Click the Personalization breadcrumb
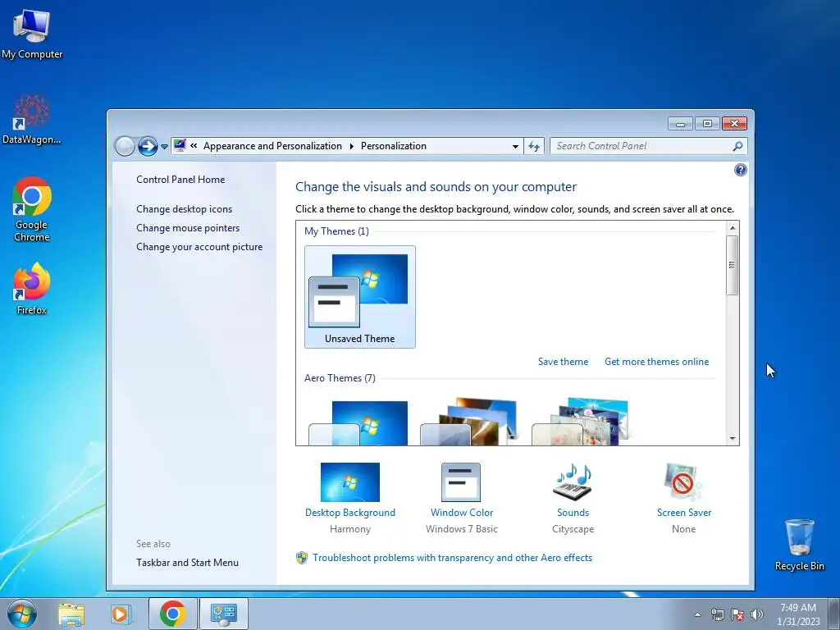The image size is (840, 630). (394, 146)
